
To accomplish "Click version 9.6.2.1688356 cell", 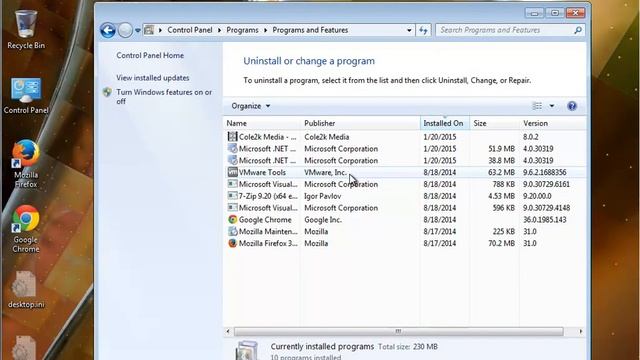I will (x=544, y=172).
